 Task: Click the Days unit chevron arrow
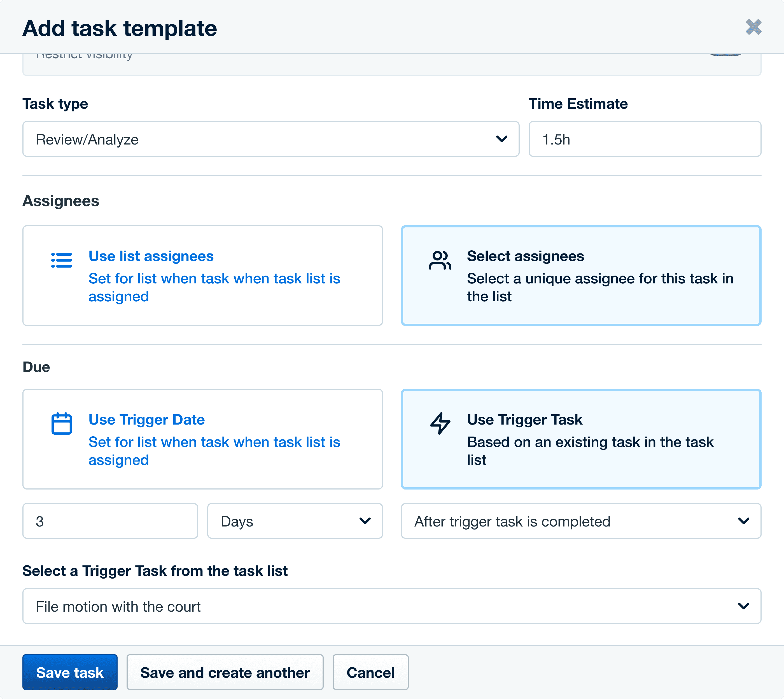[365, 521]
